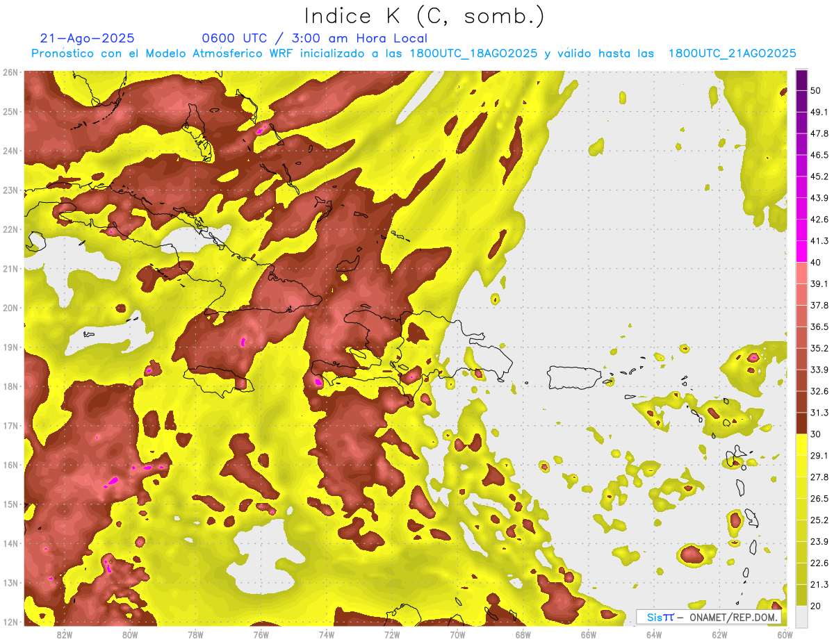
Task: Click the colorbar value 35.2
Action: tap(820, 349)
